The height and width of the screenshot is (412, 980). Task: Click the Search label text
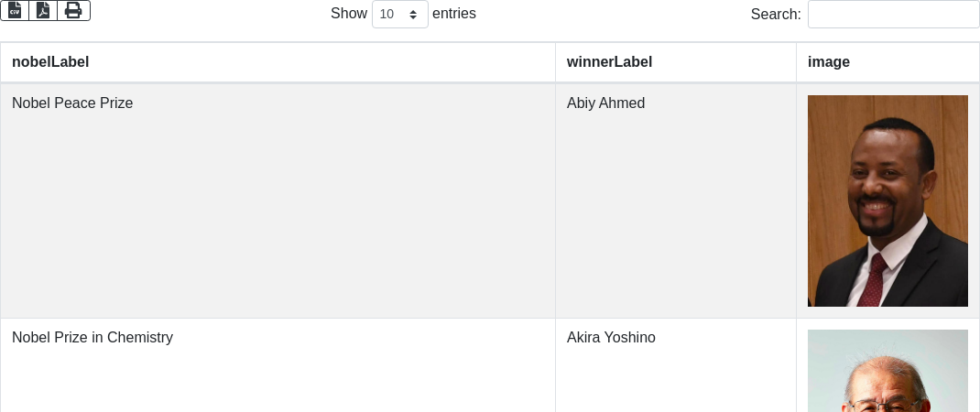click(x=775, y=14)
